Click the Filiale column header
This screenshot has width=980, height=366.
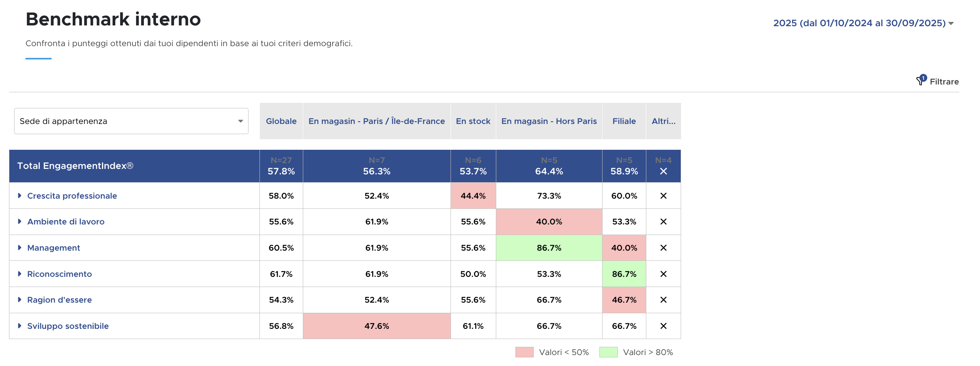pos(624,121)
